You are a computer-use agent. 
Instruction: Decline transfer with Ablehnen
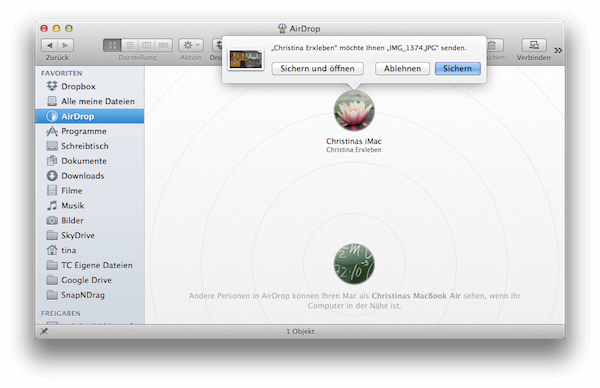[x=402, y=68]
